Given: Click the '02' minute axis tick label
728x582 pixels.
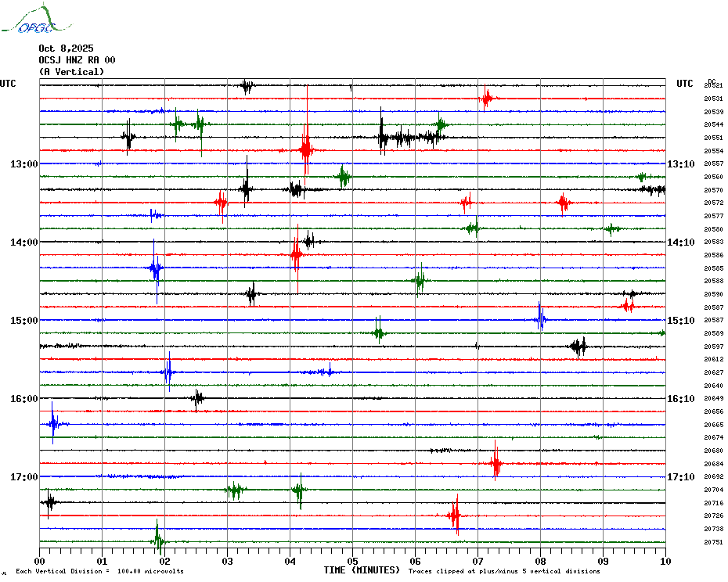Looking at the screenshot, I should point(165,561).
